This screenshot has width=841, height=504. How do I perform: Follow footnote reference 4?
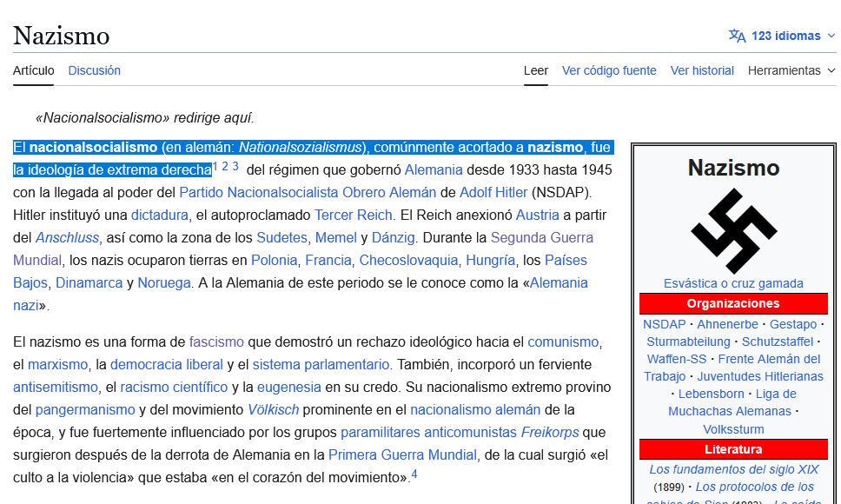(x=414, y=474)
